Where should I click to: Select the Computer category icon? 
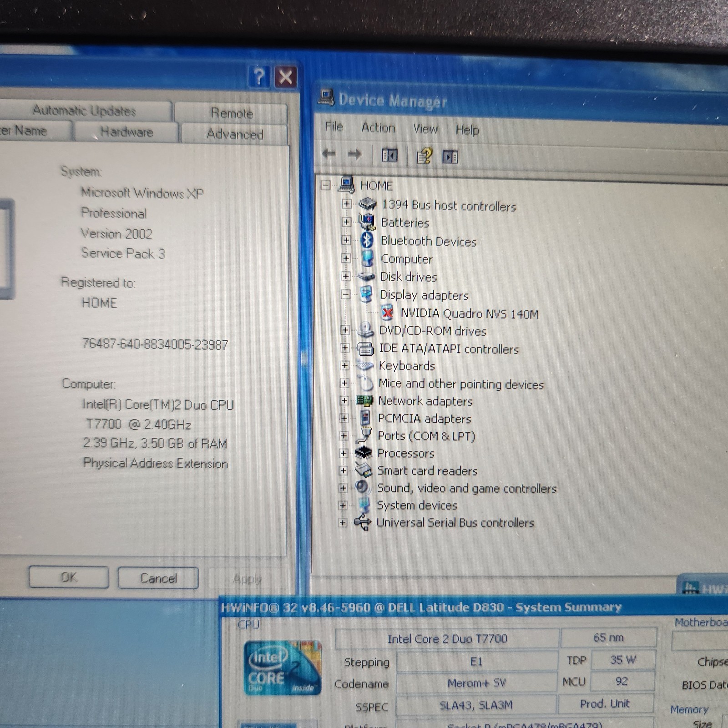click(x=367, y=258)
